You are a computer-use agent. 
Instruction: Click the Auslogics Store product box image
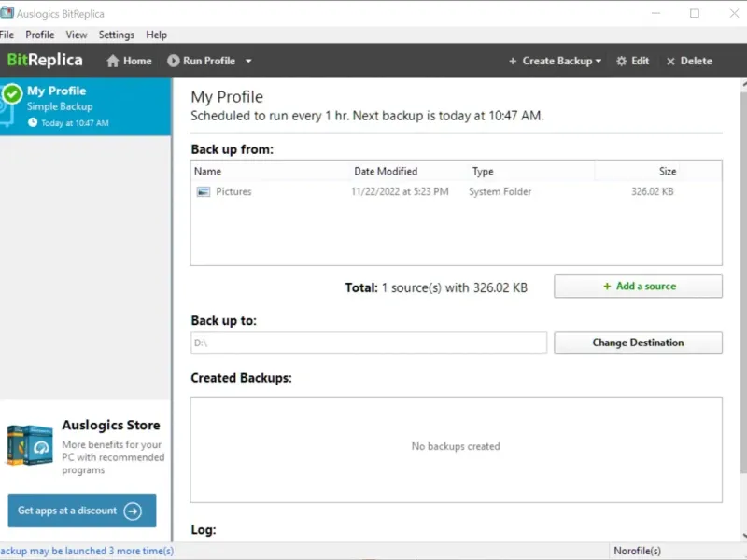[x=30, y=445]
